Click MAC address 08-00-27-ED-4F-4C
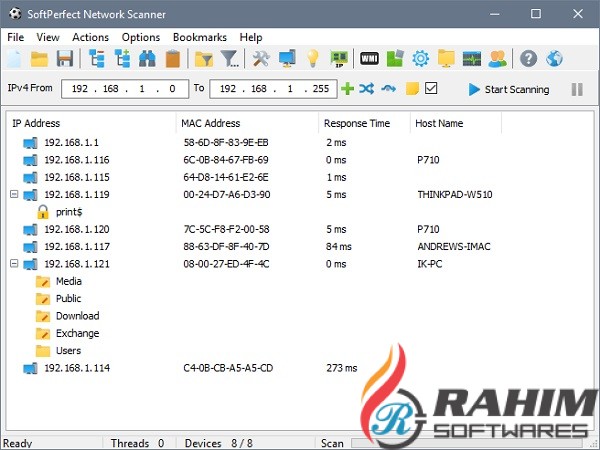 (226, 264)
